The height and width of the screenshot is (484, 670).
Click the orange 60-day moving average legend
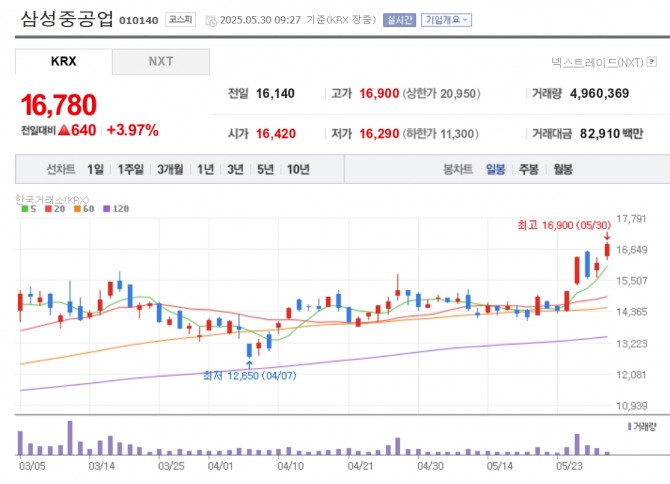84,209
